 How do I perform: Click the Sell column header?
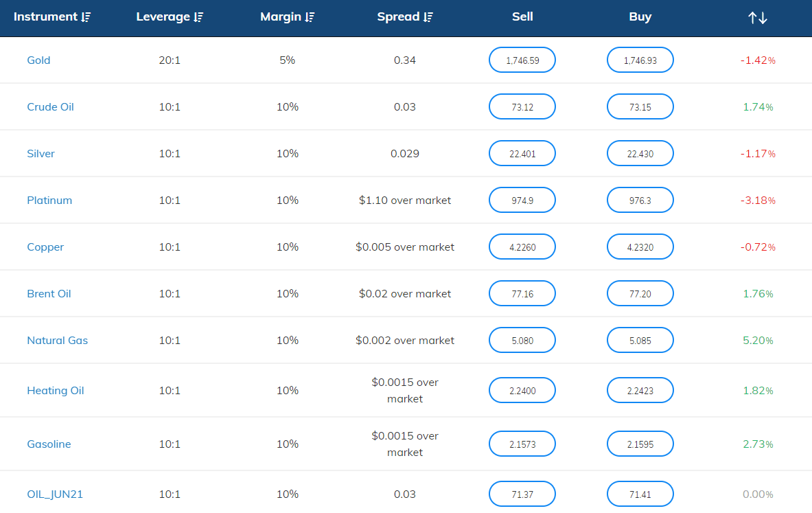tap(522, 17)
